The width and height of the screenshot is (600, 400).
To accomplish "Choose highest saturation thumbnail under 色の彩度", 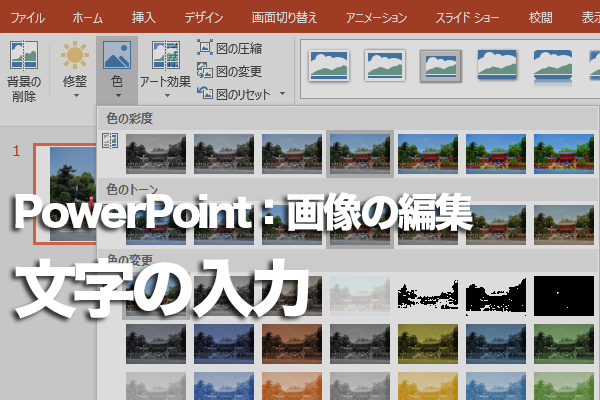I will click(x=564, y=154).
